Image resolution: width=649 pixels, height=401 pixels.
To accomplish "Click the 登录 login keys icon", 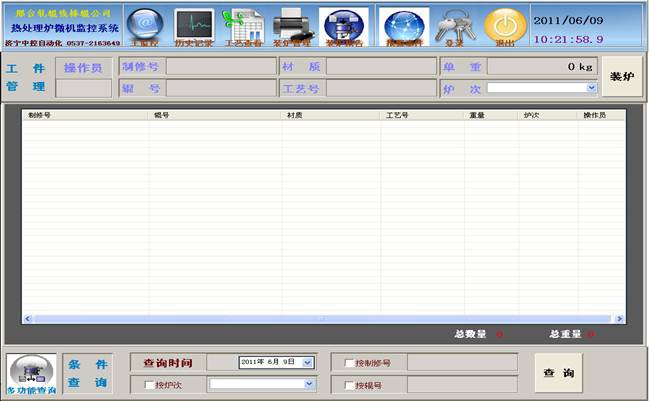I will (x=454, y=25).
